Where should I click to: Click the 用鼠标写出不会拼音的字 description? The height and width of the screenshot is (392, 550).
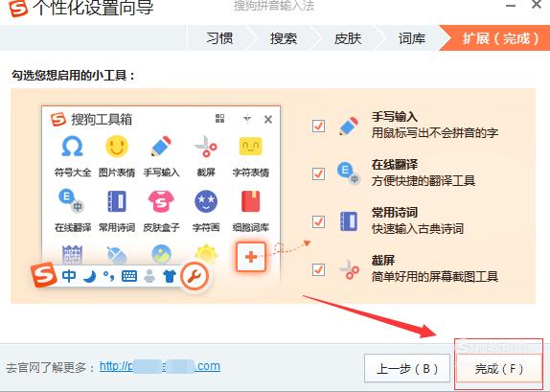(x=435, y=133)
